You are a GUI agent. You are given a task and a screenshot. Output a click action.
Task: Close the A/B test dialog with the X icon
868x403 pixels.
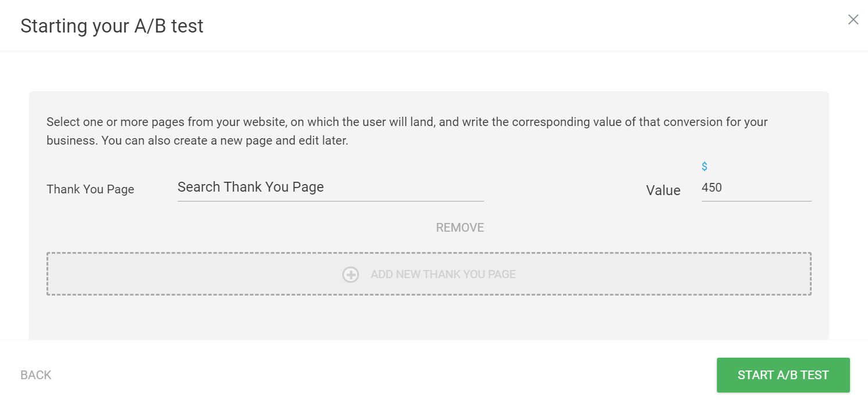[853, 19]
